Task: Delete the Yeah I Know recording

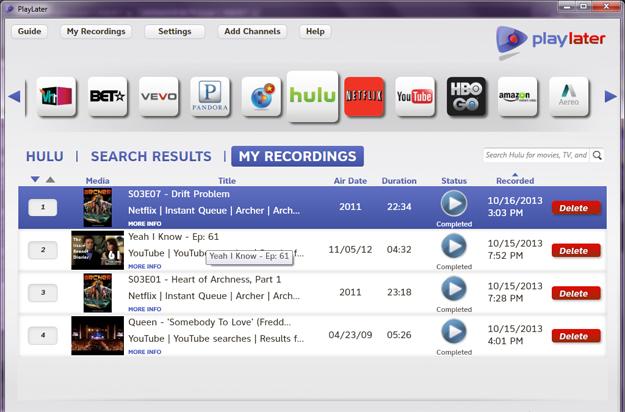Action: click(x=576, y=251)
